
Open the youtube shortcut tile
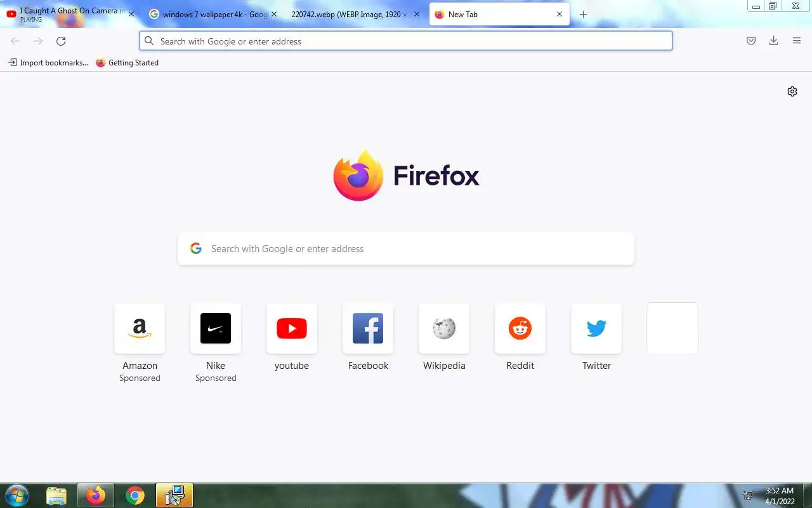pos(292,328)
